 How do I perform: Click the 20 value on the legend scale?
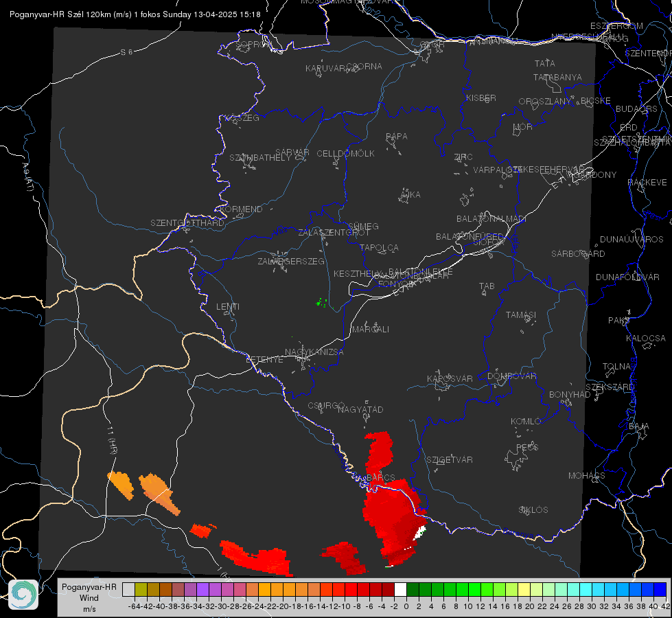click(x=530, y=606)
